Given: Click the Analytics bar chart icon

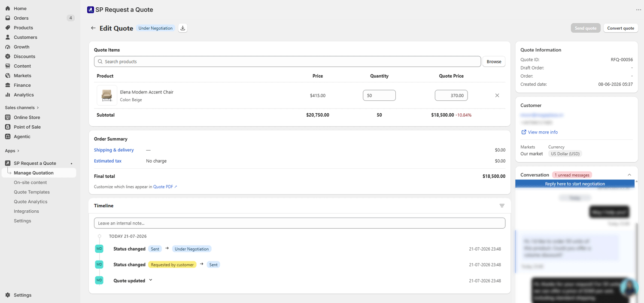Looking at the screenshot, I should [8, 95].
